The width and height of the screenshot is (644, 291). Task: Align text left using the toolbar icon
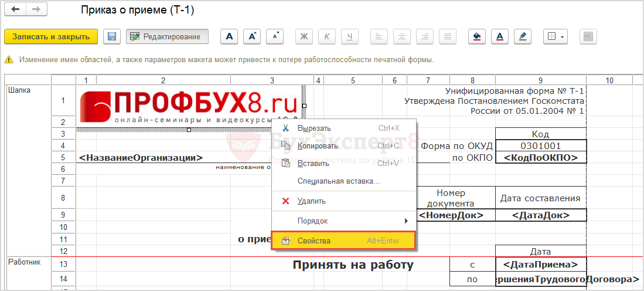tap(379, 36)
